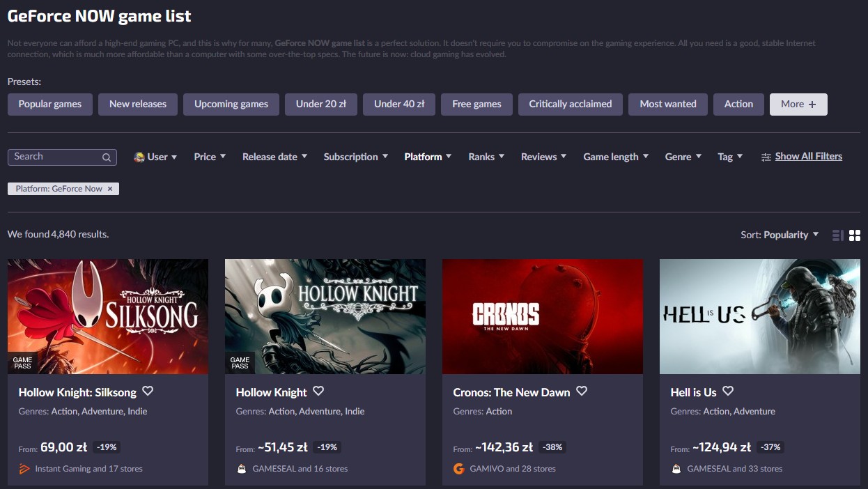868x489 pixels.
Task: Expand the Release date filter
Action: (x=274, y=157)
